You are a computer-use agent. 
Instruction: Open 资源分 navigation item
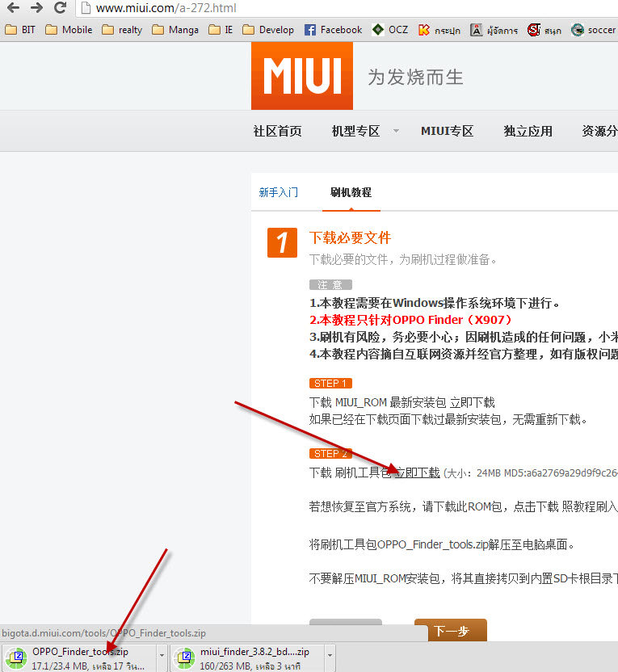pyautogui.click(x=599, y=131)
